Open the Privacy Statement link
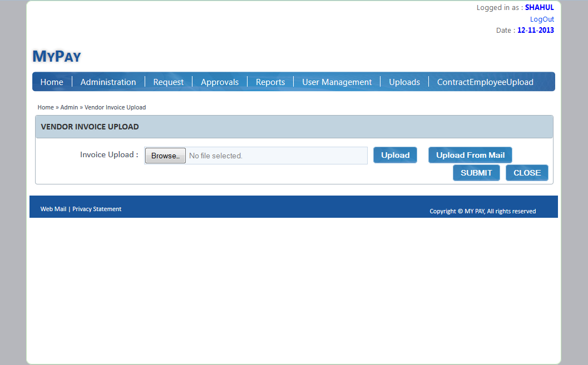The width and height of the screenshot is (588, 365). [97, 209]
